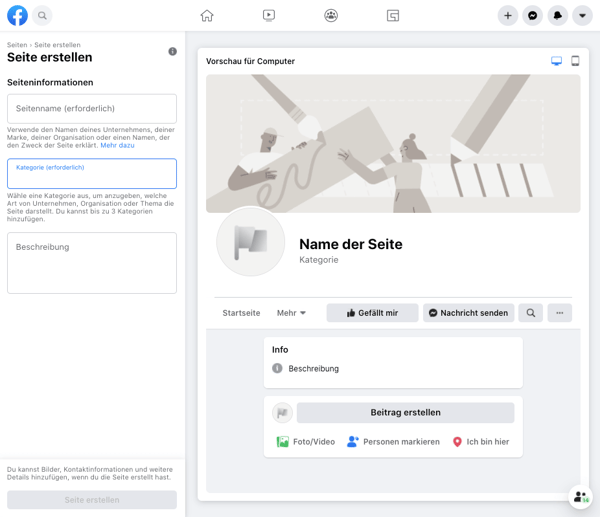Open the Groups icon

click(x=331, y=16)
